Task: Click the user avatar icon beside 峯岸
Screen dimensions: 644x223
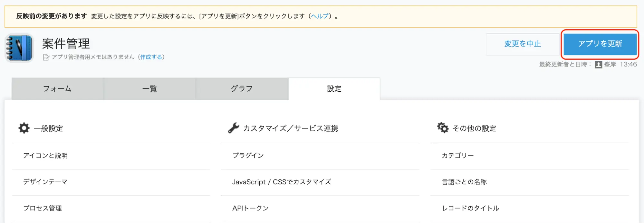Action: point(598,65)
